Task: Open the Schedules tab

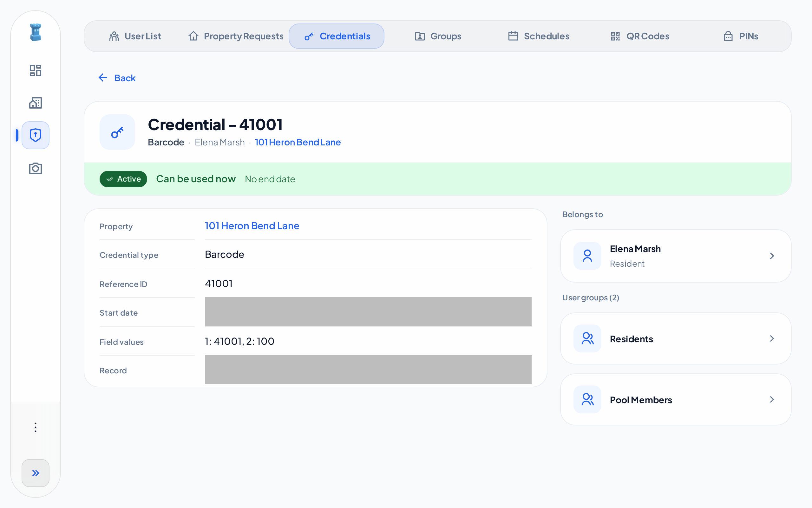Action: [539, 36]
